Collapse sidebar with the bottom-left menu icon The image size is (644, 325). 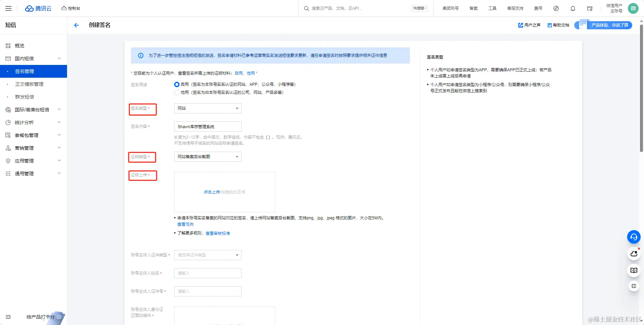pos(8,317)
